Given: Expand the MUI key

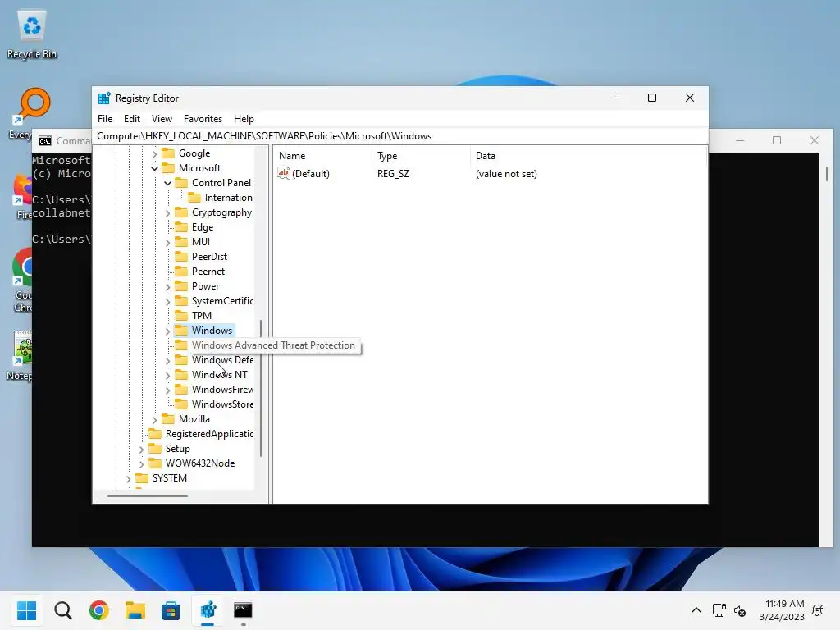Looking at the screenshot, I should tap(167, 243).
